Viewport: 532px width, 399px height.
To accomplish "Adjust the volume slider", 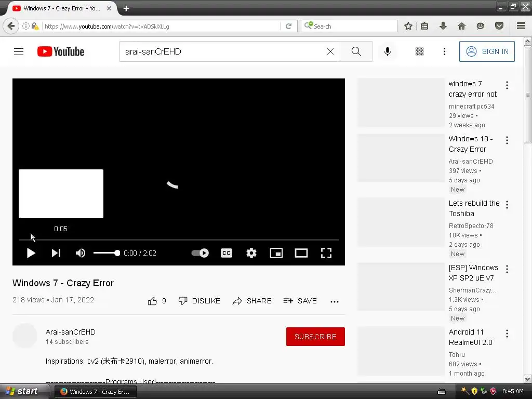I will coord(107,253).
